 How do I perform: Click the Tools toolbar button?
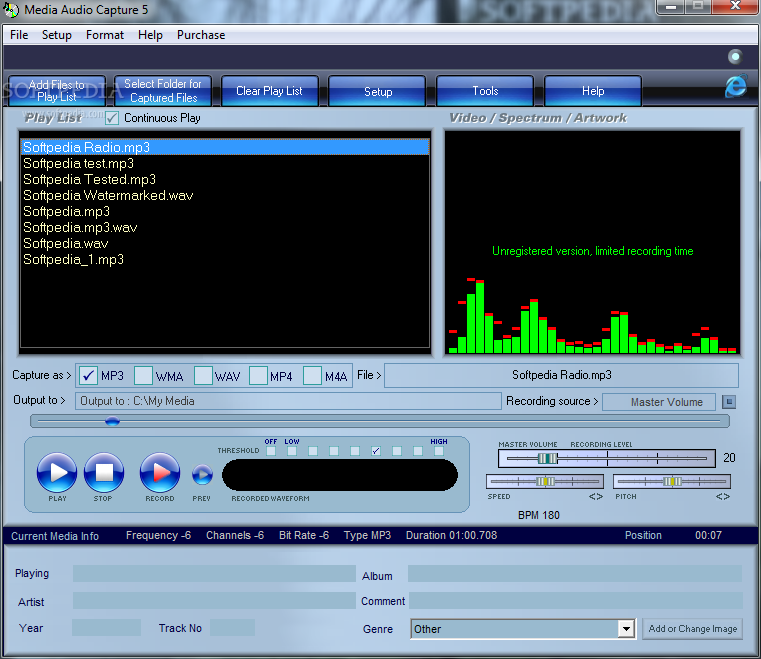pyautogui.click(x=485, y=91)
